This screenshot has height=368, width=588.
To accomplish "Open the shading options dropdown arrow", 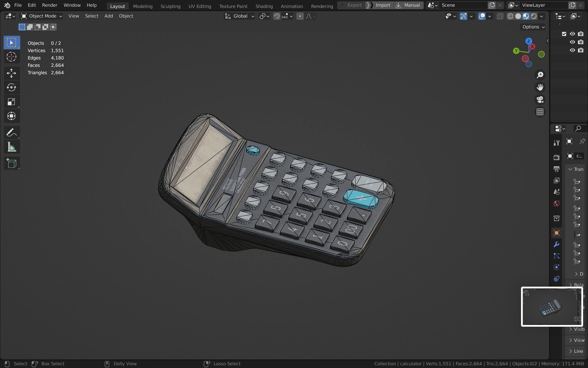I will click(542, 16).
